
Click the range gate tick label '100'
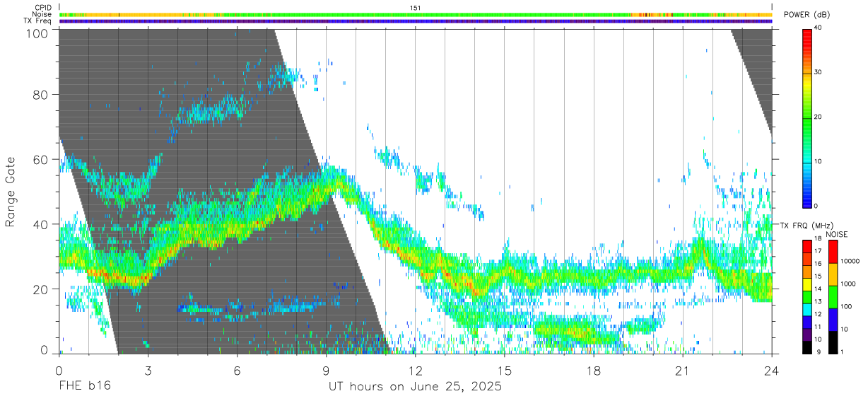[x=37, y=33]
